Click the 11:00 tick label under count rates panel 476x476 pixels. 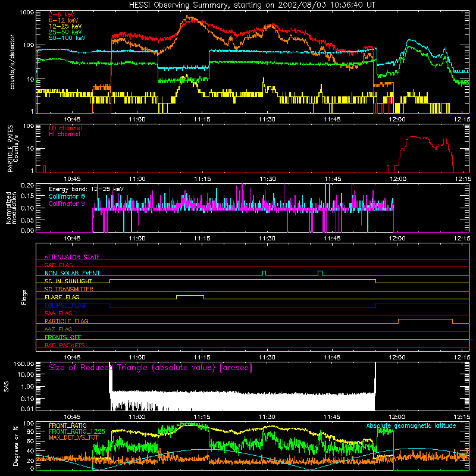(137, 120)
